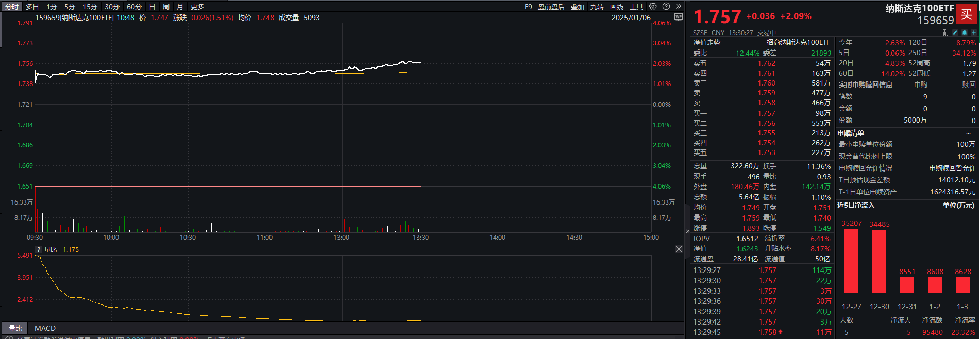Select the MACD indicator tab
The image size is (980, 339).
point(45,328)
